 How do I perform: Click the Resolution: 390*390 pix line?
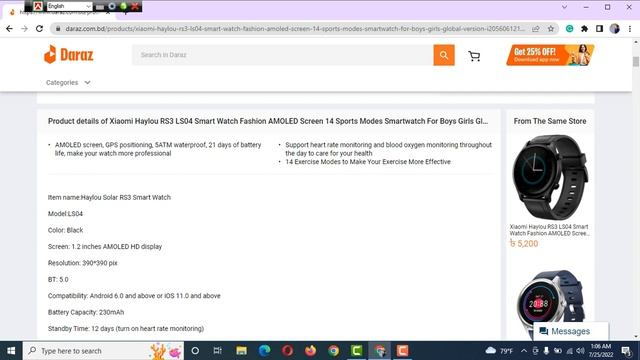pos(82,263)
